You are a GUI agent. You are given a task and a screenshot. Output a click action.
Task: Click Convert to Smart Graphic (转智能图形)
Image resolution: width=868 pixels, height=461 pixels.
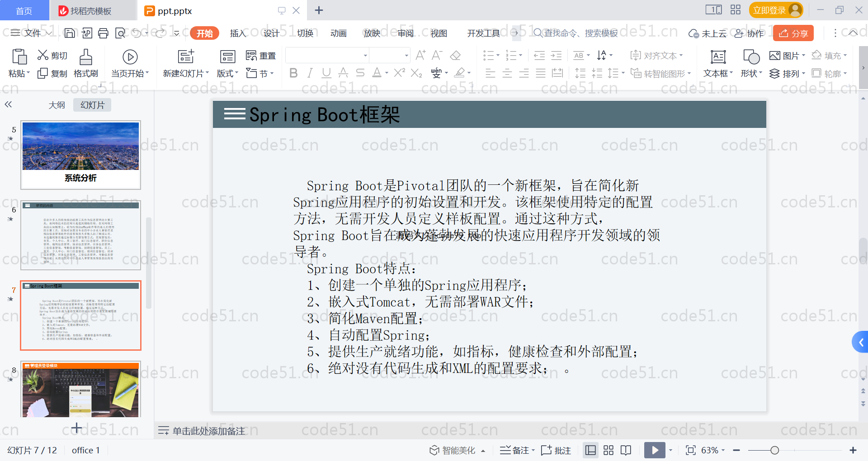tap(661, 73)
